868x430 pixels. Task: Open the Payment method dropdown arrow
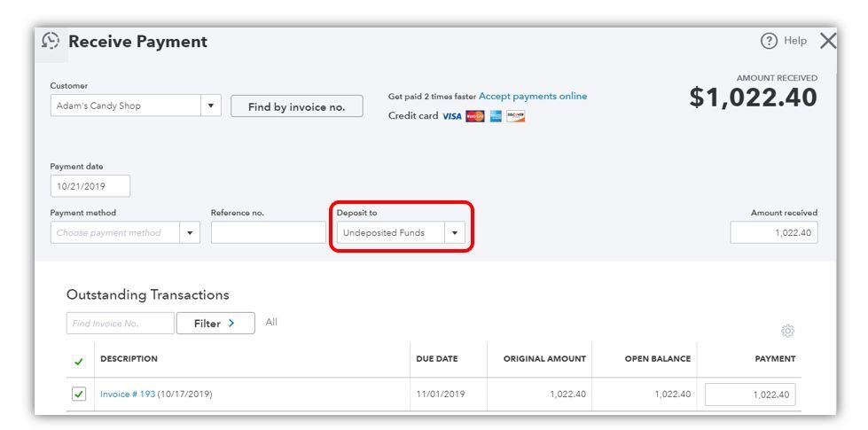(x=190, y=232)
